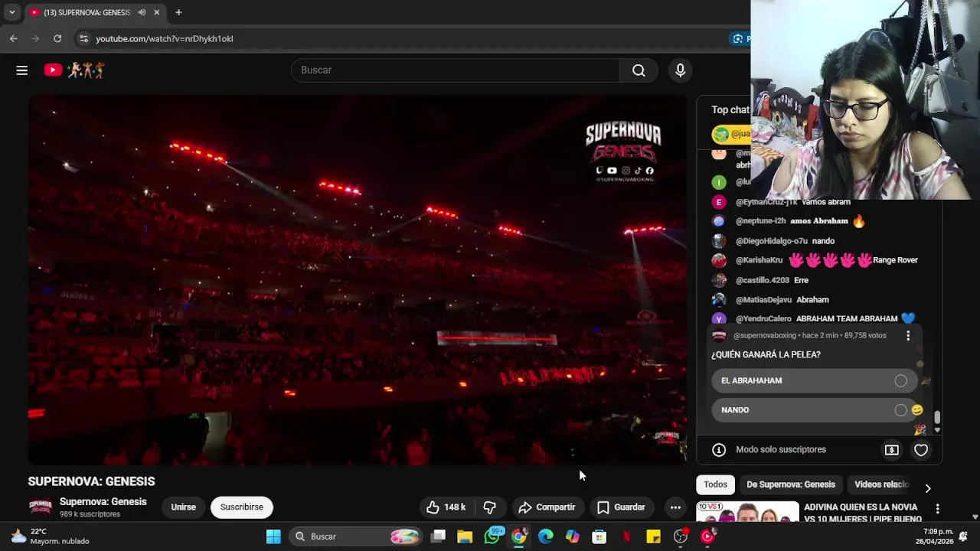The image size is (980, 551).
Task: Click the SUPERNOVA: GENESIS video title
Action: coord(91,481)
